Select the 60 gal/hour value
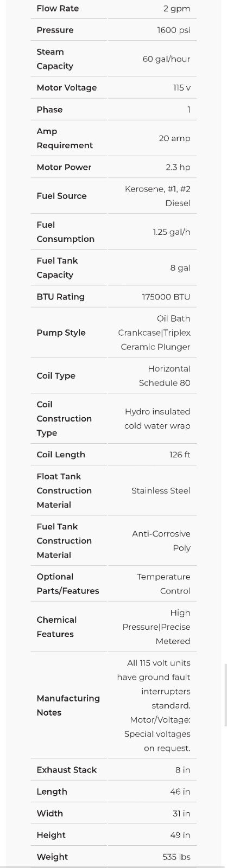This screenshot has width=227, height=868. 166,59
